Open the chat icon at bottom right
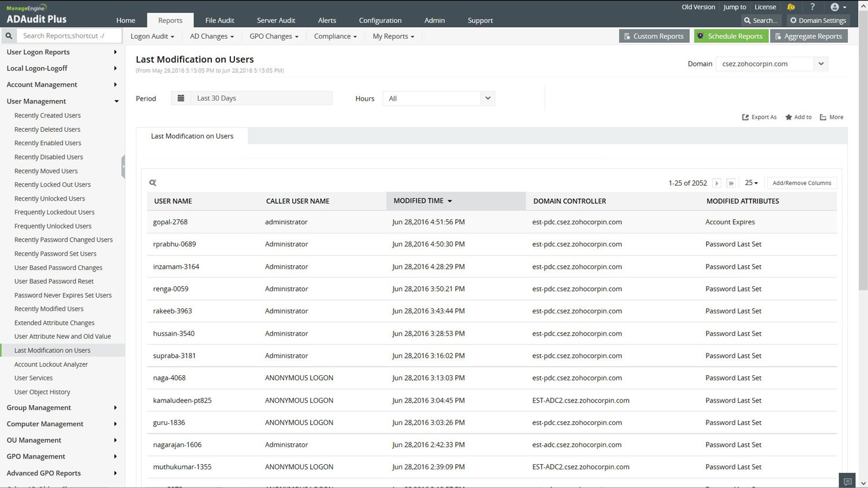 tap(847, 481)
